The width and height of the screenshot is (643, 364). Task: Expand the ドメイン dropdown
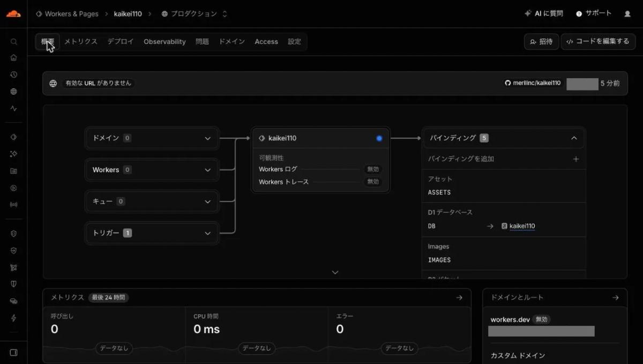pyautogui.click(x=152, y=138)
